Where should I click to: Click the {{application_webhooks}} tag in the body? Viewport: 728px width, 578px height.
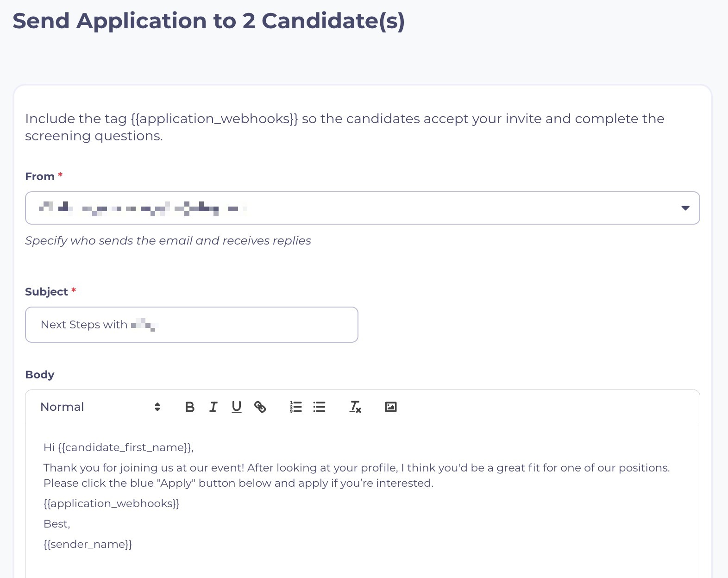[112, 503]
